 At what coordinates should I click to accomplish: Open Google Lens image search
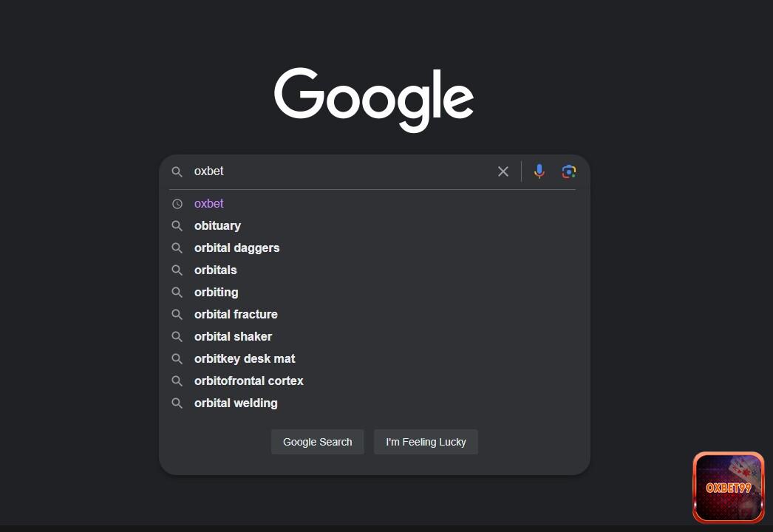[568, 171]
